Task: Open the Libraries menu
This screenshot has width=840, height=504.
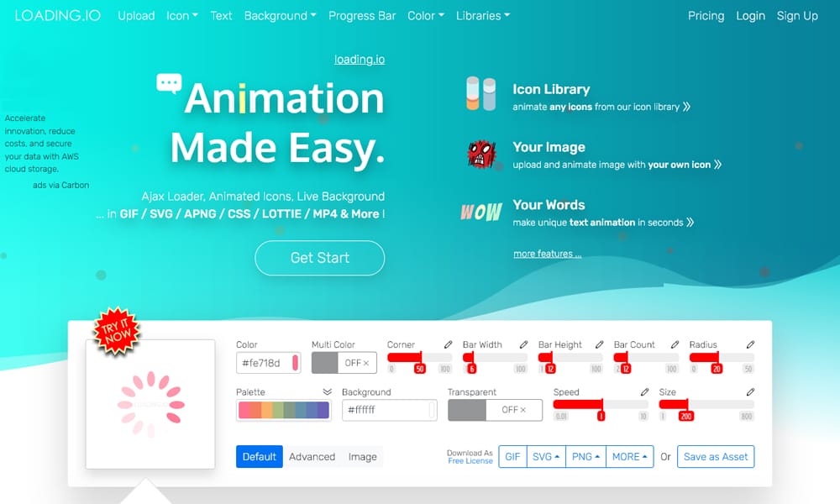Action: coord(483,15)
